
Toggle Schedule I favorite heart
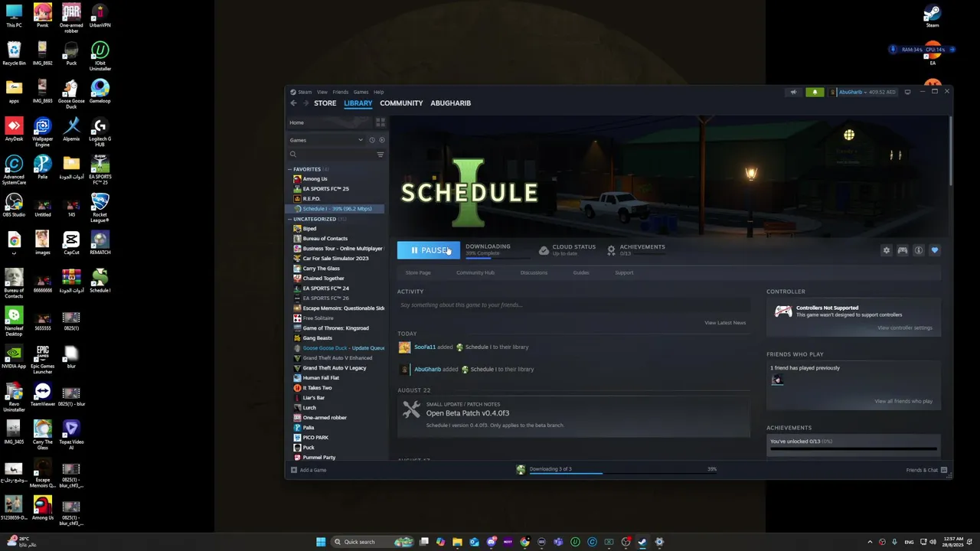tap(935, 250)
